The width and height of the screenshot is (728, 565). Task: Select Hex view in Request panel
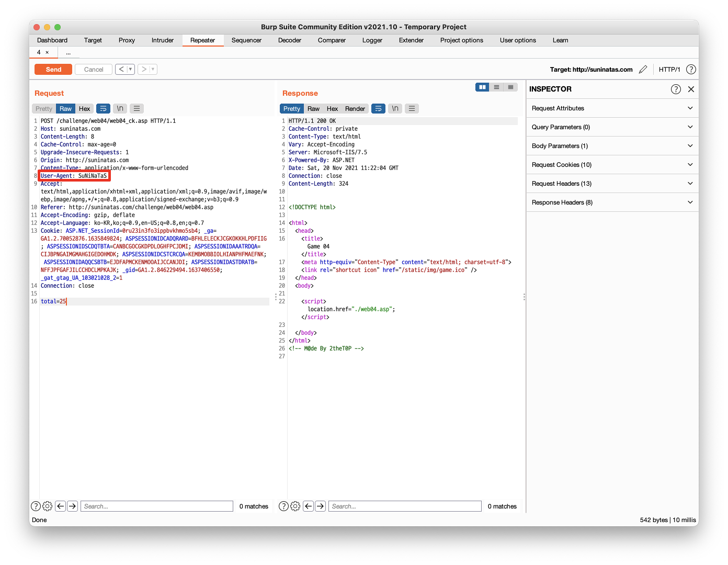tap(84, 109)
